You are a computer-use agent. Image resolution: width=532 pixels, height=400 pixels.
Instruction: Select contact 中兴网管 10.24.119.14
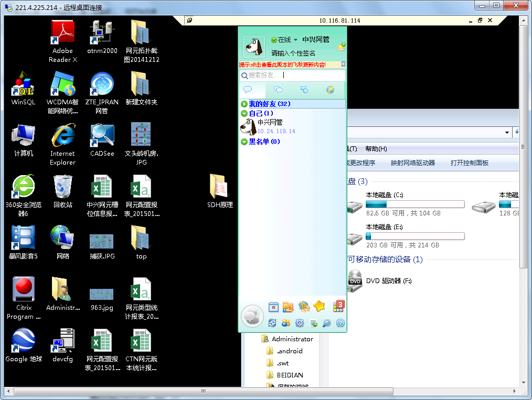click(292, 127)
